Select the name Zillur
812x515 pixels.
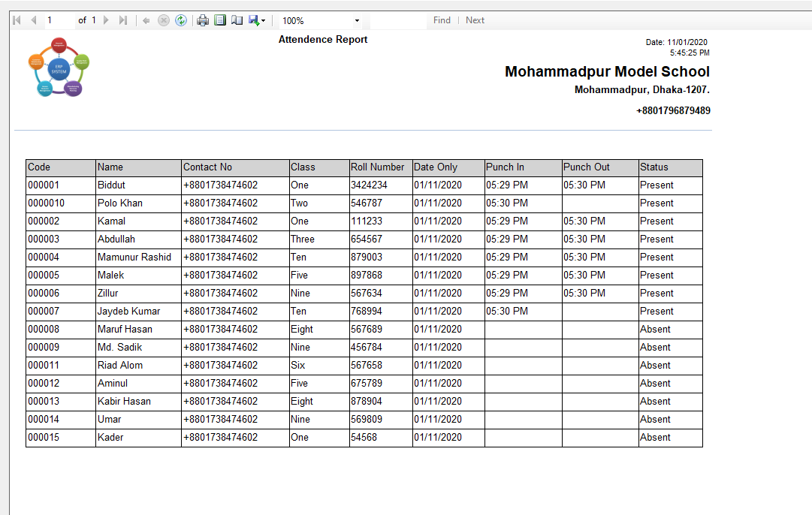coord(107,294)
